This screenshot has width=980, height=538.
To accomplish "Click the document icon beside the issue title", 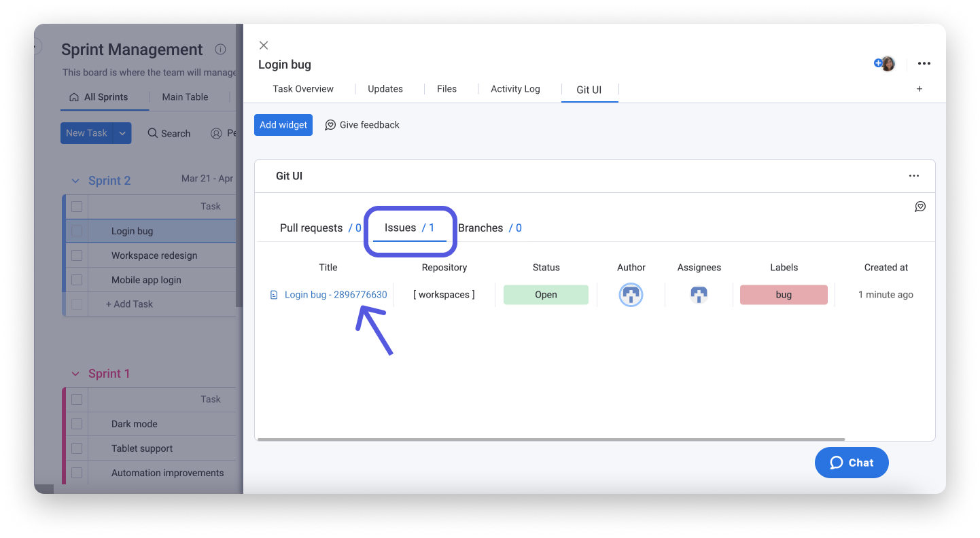I will [x=274, y=294].
